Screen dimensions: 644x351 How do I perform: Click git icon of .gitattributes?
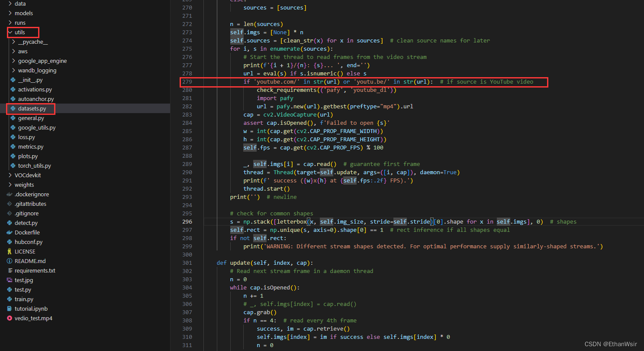(x=10, y=204)
